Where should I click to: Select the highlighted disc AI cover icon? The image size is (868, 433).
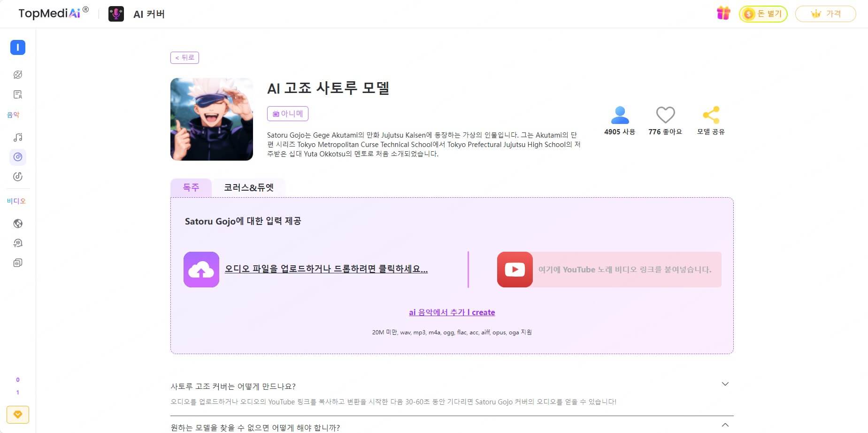(18, 157)
